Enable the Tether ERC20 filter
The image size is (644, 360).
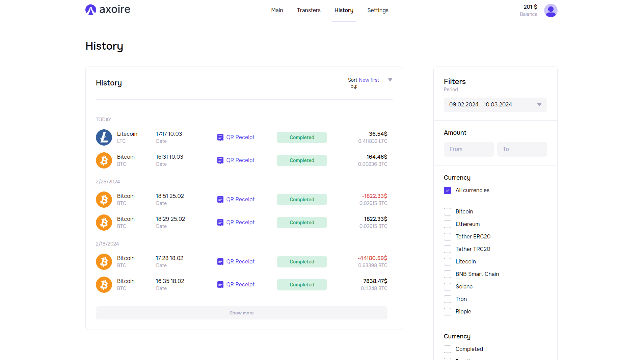(x=448, y=237)
